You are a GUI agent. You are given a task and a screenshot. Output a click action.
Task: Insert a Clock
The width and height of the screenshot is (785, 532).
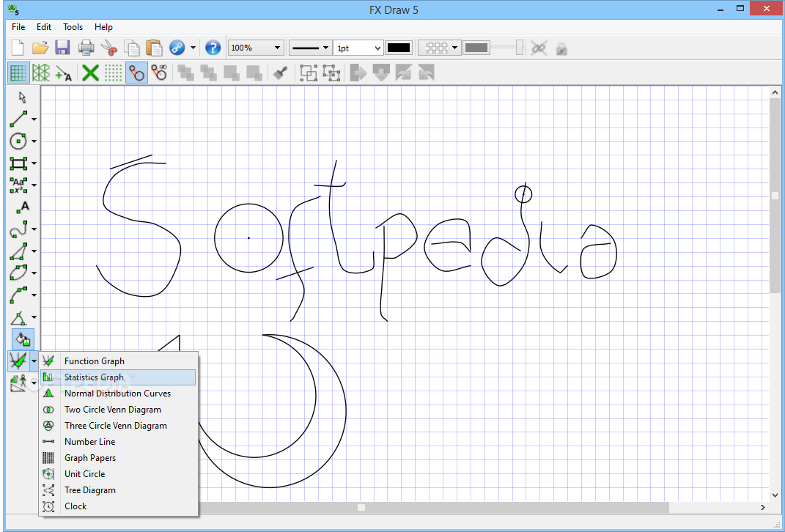tap(118, 506)
